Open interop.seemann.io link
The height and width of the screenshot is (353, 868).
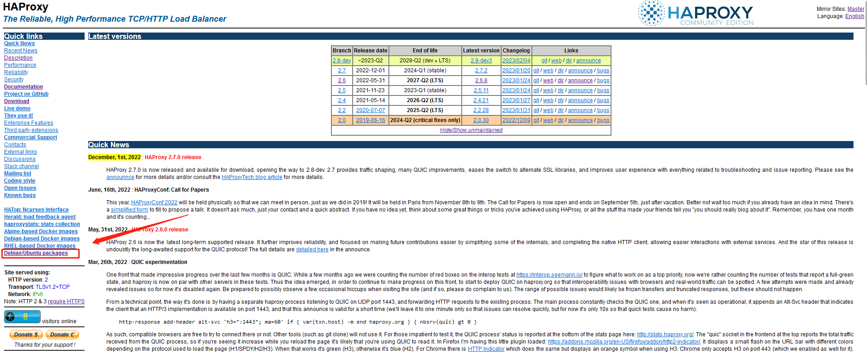[x=549, y=275]
